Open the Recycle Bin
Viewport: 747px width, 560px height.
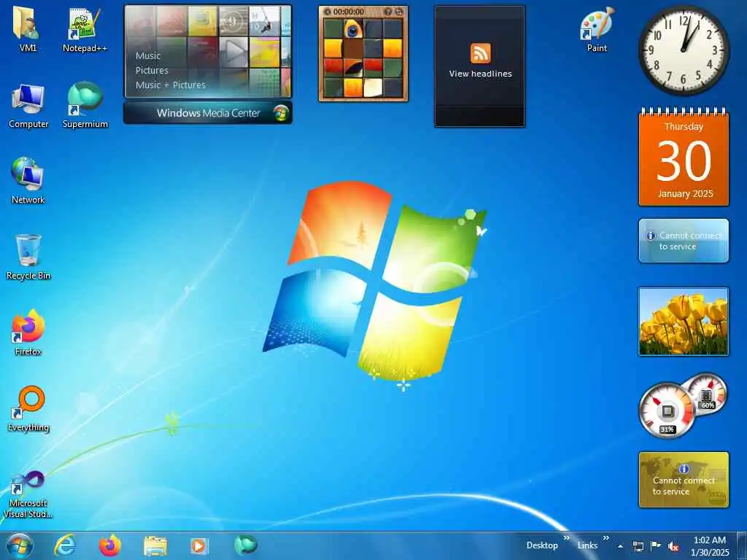[x=28, y=257]
